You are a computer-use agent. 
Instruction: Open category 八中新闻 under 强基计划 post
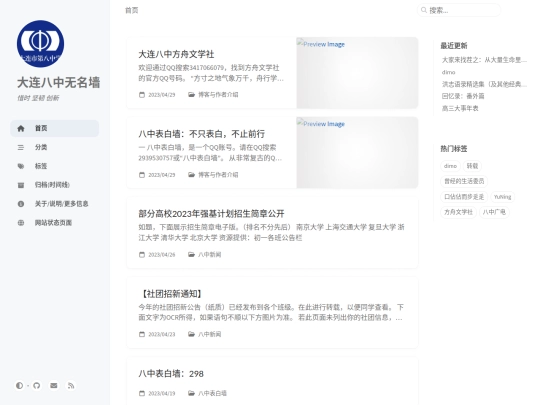tap(210, 255)
